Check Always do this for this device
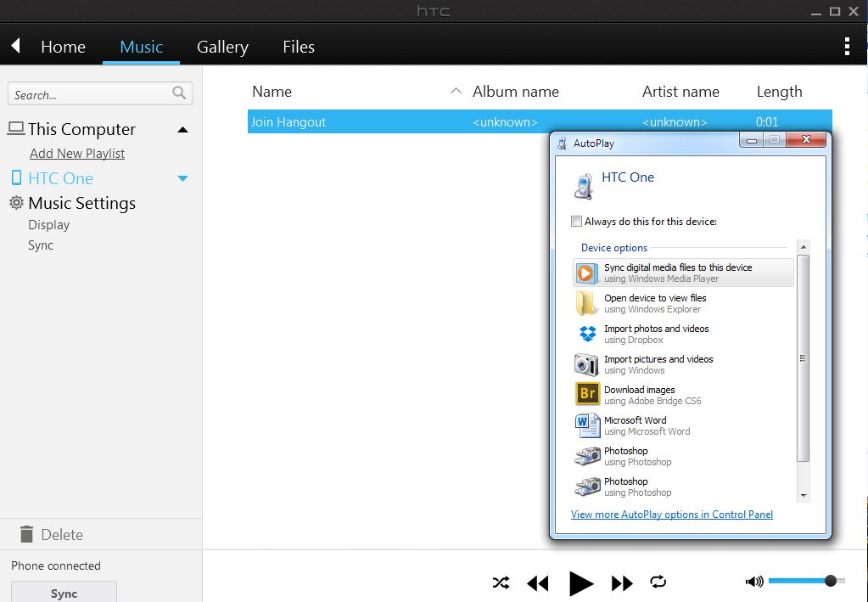The image size is (868, 602). click(x=576, y=222)
